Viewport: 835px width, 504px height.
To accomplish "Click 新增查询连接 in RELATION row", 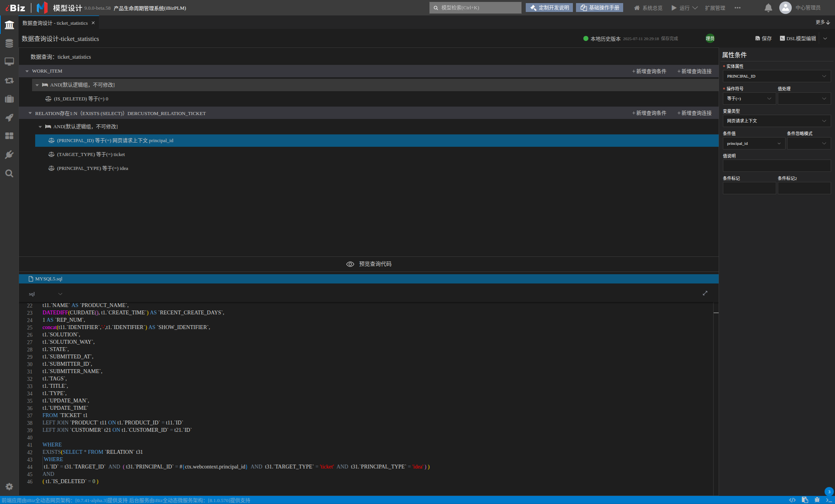I will click(695, 113).
